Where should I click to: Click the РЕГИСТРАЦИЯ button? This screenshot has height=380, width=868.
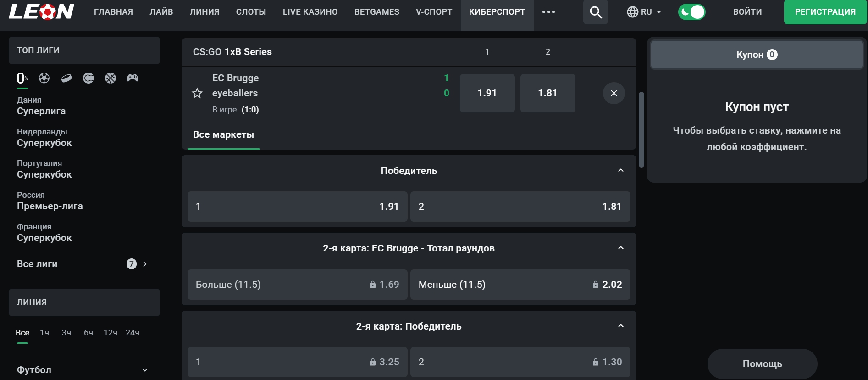click(x=825, y=12)
